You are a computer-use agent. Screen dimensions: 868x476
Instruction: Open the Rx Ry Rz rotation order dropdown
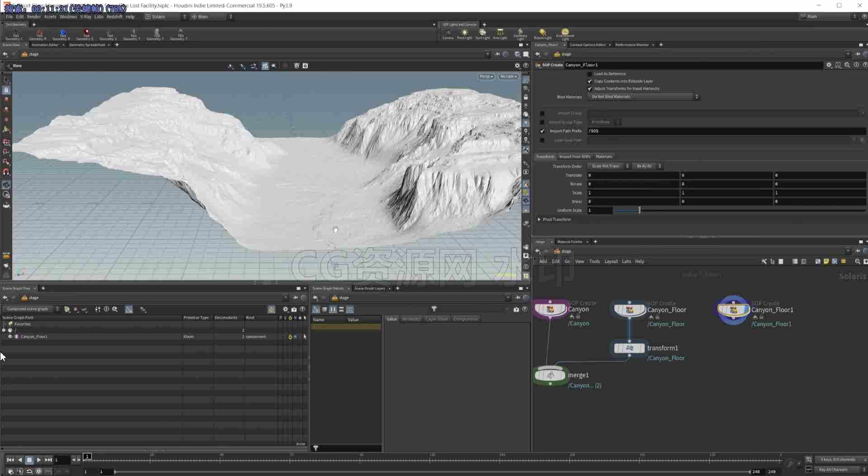pos(647,166)
